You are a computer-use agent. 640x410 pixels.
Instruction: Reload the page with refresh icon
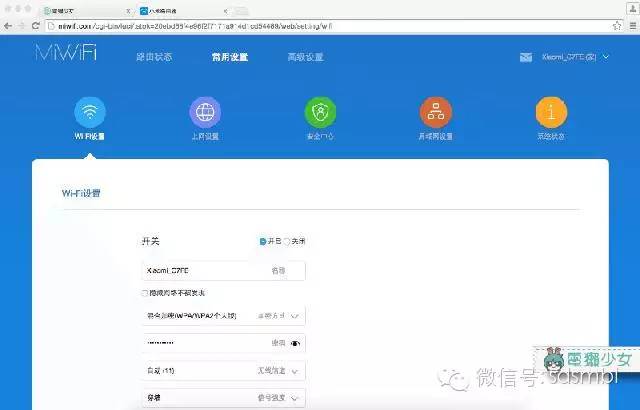[x=36, y=26]
